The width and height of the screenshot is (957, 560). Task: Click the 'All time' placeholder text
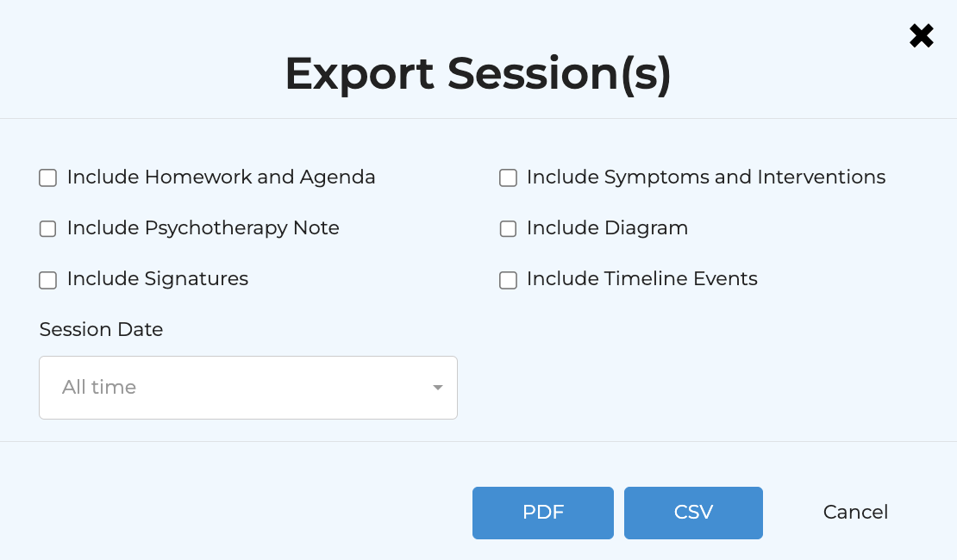tap(99, 388)
